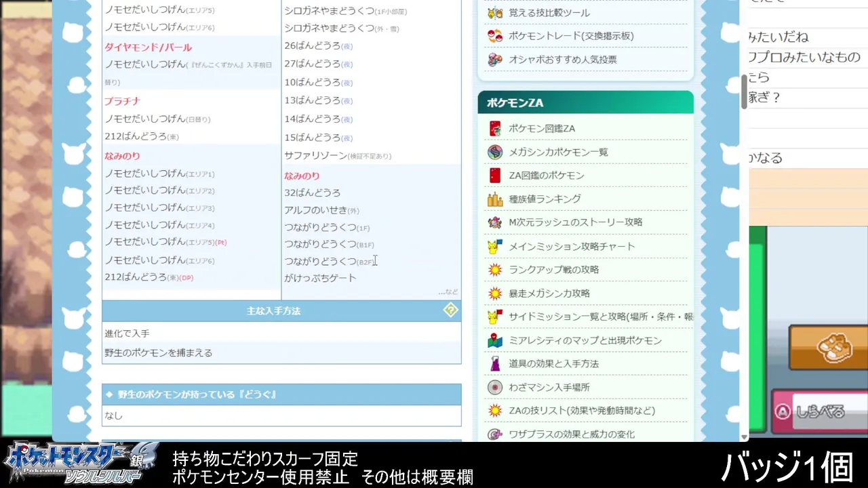Open ランクアップ戦の攻略 link
868x488 pixels.
[x=553, y=270]
